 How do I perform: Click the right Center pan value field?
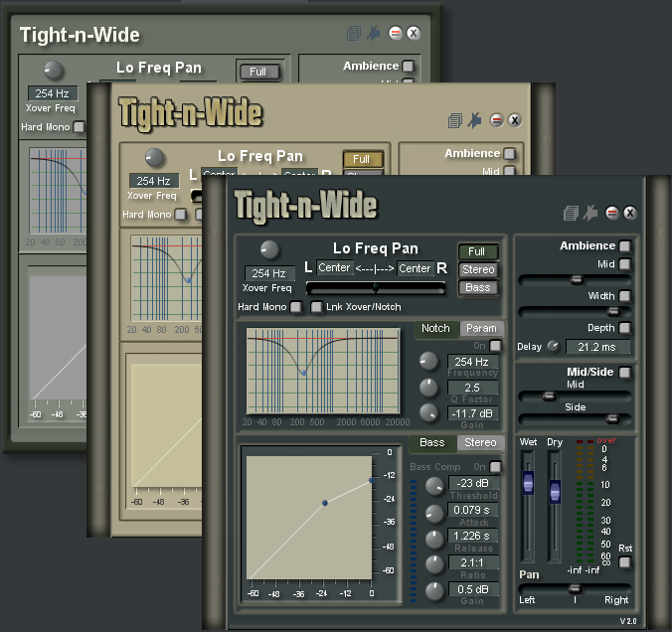(415, 268)
